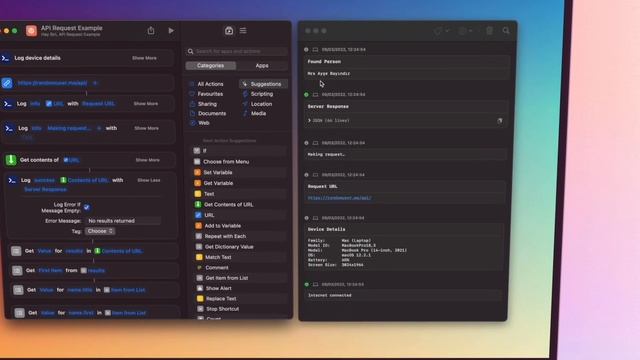
Task: Add the URL action from suggestions
Action: pyautogui.click(x=240, y=215)
